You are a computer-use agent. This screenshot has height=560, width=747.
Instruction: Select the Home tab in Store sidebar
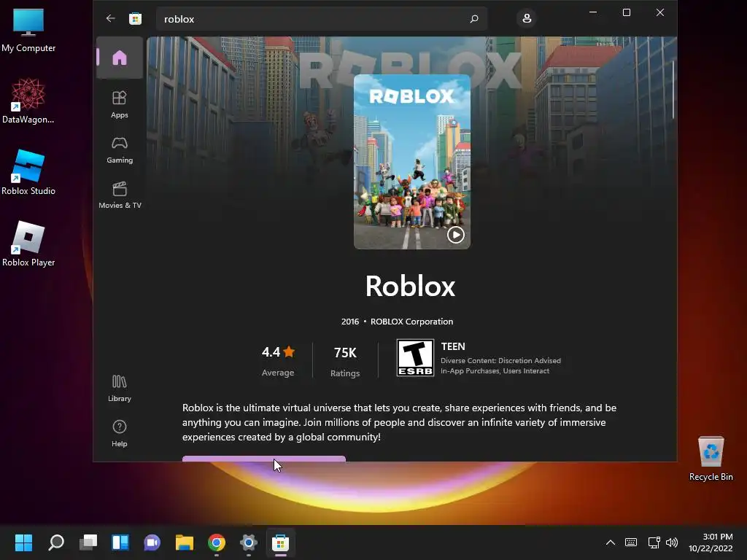(x=120, y=58)
